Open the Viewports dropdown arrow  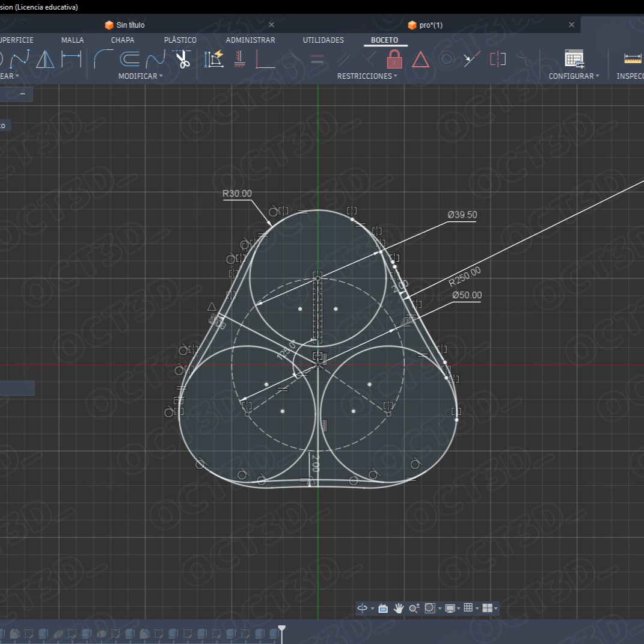pyautogui.click(x=496, y=609)
